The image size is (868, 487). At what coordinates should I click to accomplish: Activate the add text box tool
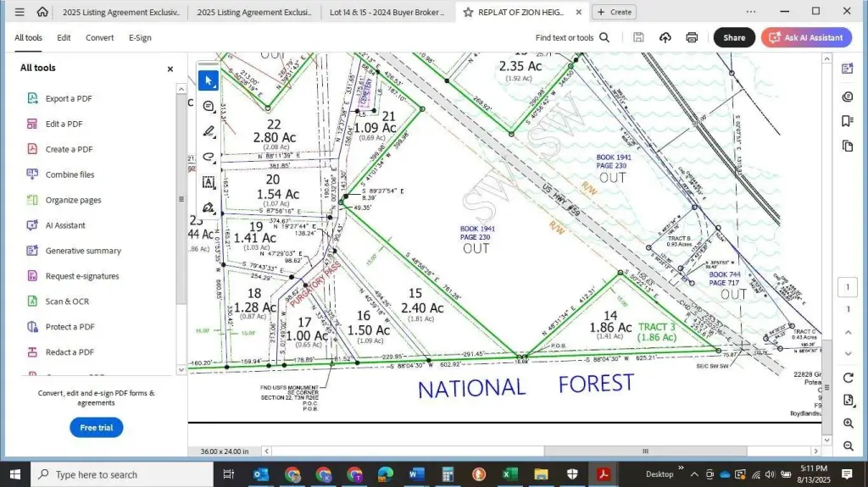[209, 182]
